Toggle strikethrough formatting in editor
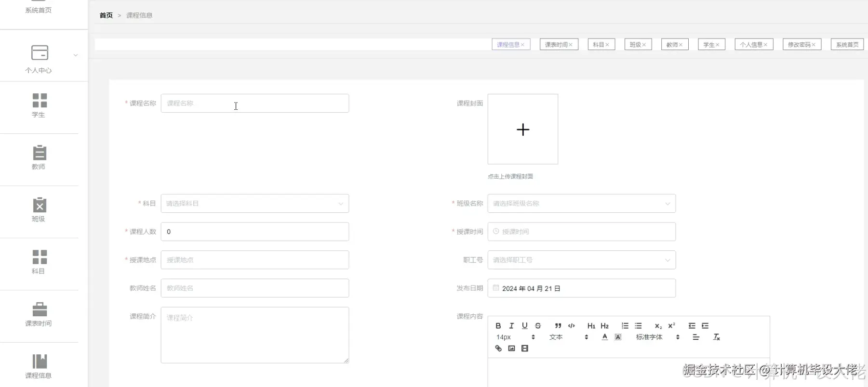Screen dimensions: 868x387 pyautogui.click(x=538, y=326)
